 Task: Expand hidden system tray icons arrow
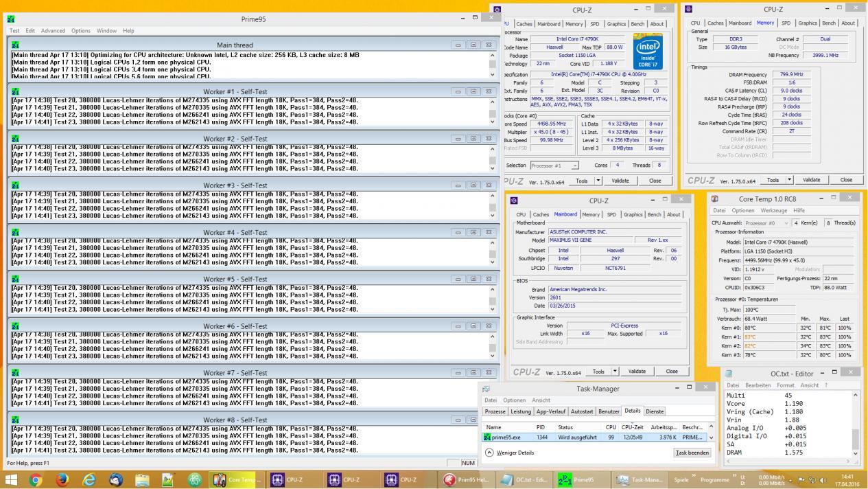click(791, 479)
